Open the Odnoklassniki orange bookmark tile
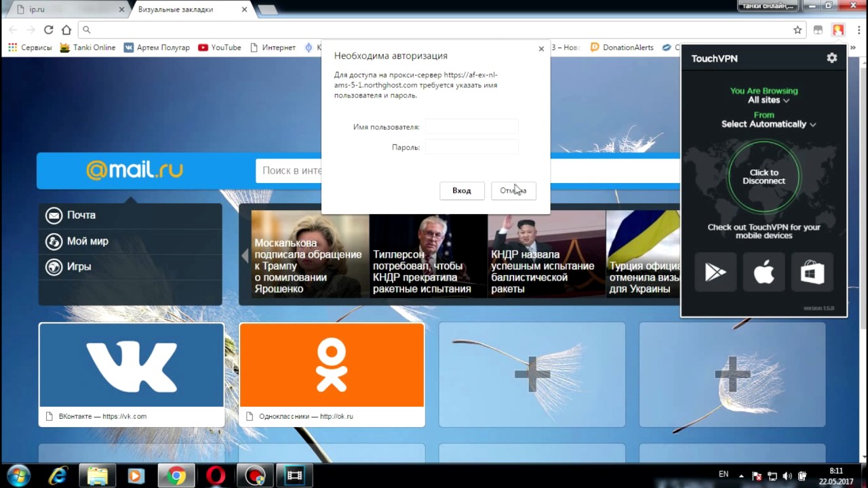Viewport: 868px width, 488px height. pos(332,374)
